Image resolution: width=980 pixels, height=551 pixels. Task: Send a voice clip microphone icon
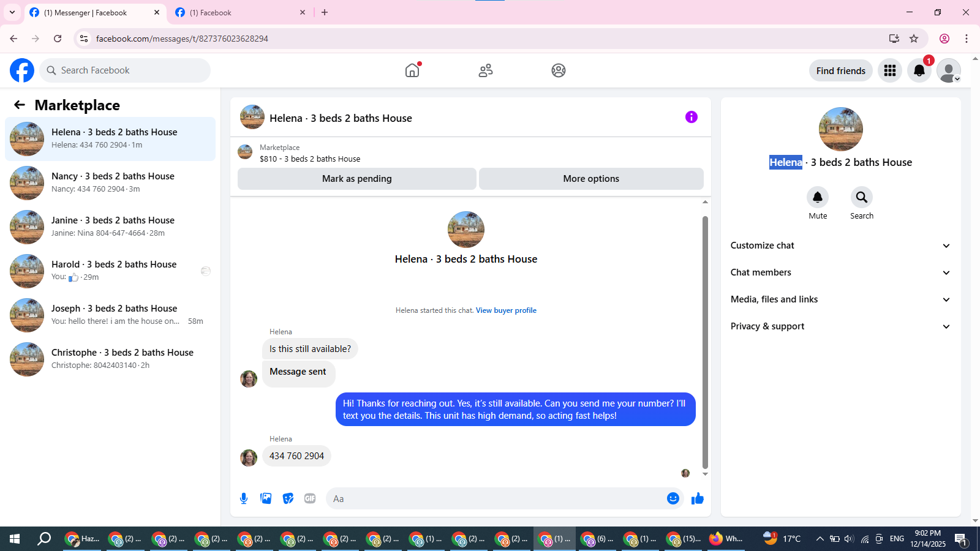244,498
